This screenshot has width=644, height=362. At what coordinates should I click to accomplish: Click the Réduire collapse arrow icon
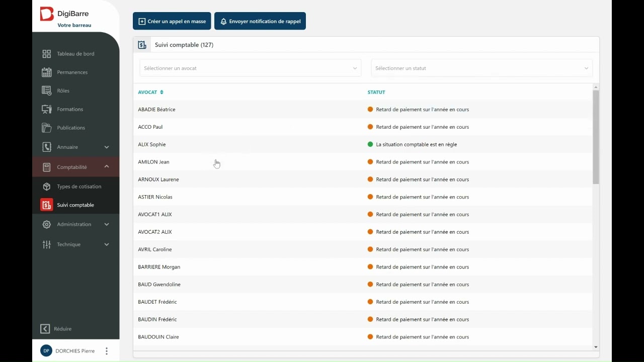(45, 329)
